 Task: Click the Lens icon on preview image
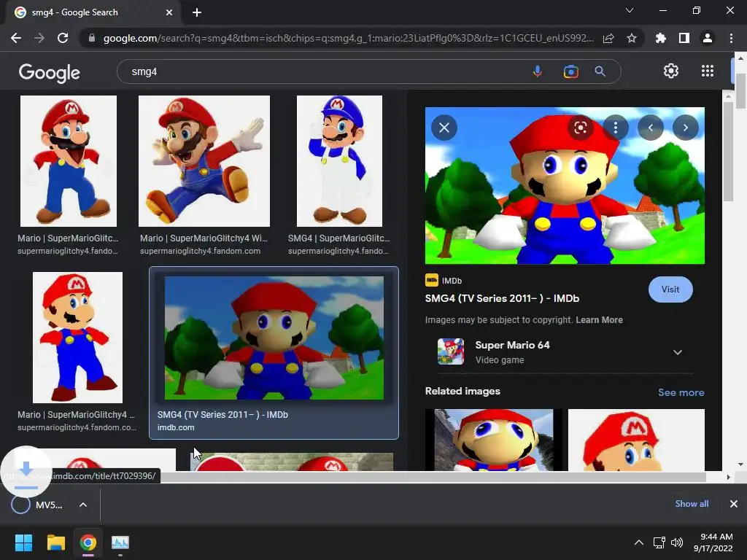point(580,128)
